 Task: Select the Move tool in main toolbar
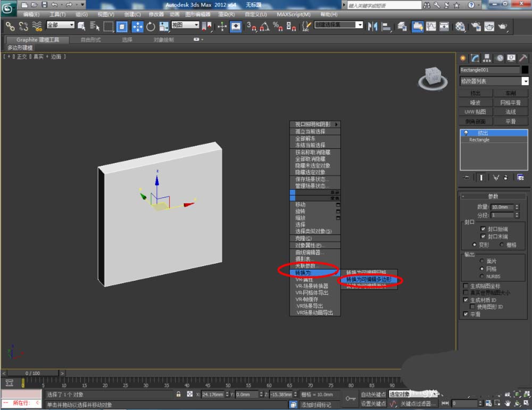click(x=137, y=27)
